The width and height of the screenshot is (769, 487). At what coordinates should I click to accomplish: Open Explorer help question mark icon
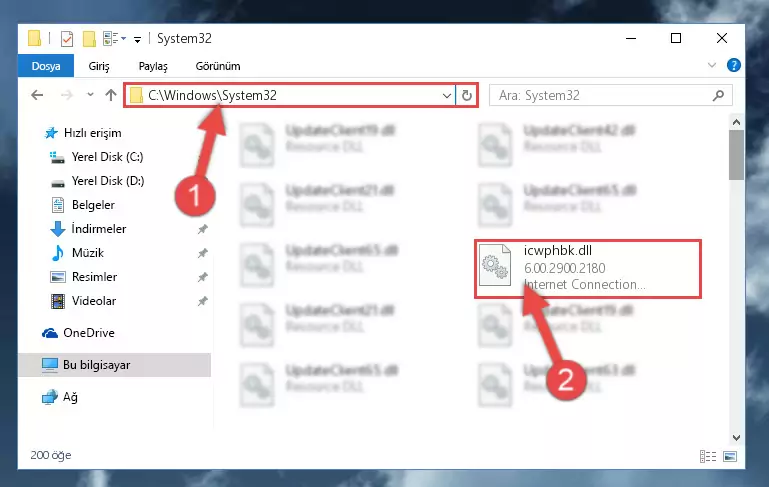[734, 65]
